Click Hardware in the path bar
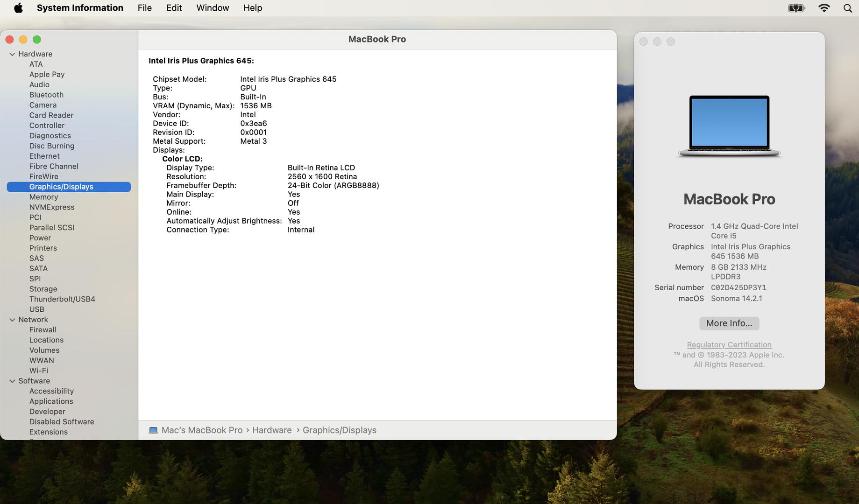This screenshot has height=504, width=859. point(272,430)
